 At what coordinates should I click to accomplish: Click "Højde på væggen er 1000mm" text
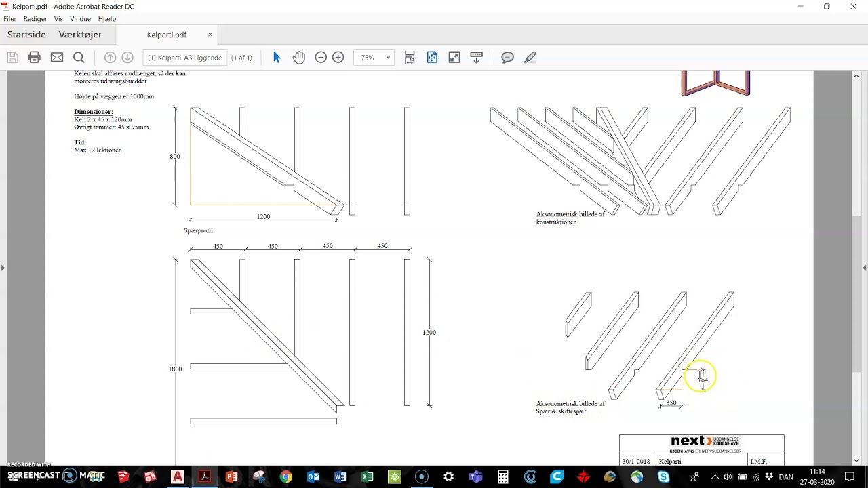tap(114, 96)
